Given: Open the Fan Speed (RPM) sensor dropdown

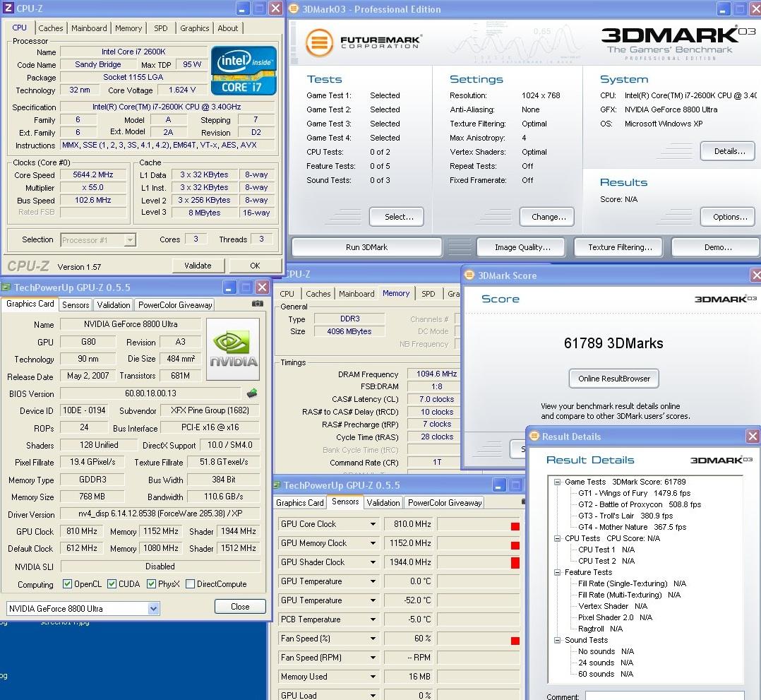Looking at the screenshot, I should tap(373, 657).
